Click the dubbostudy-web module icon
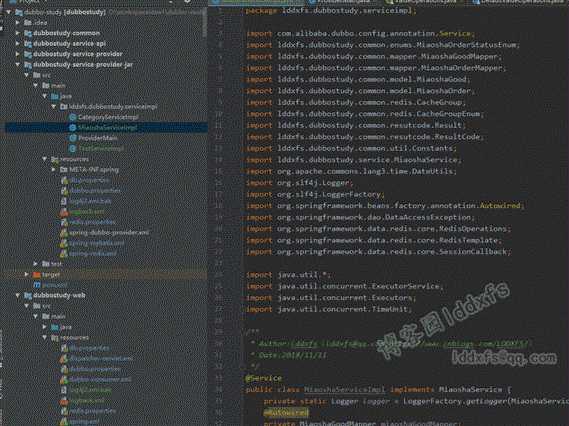 28,296
